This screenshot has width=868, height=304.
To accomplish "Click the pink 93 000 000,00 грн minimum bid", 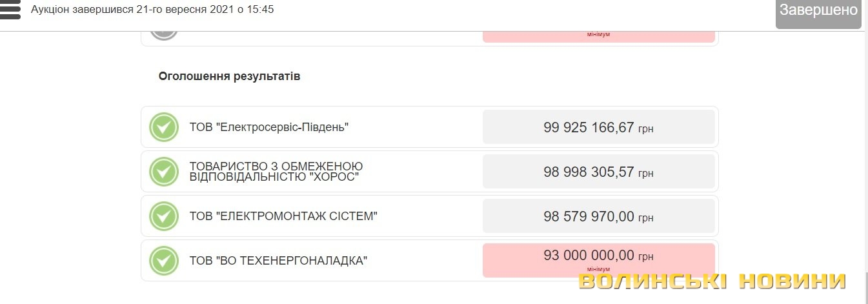I will point(598,259).
